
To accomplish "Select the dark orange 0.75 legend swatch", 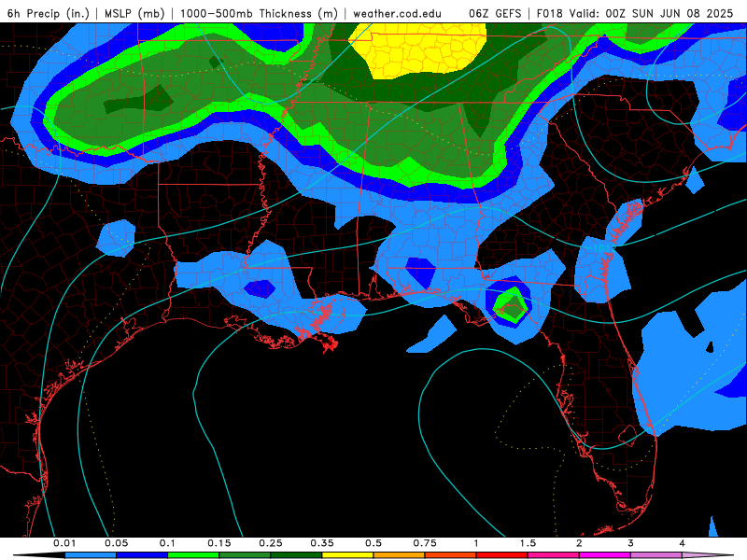I will pyautogui.click(x=451, y=555).
